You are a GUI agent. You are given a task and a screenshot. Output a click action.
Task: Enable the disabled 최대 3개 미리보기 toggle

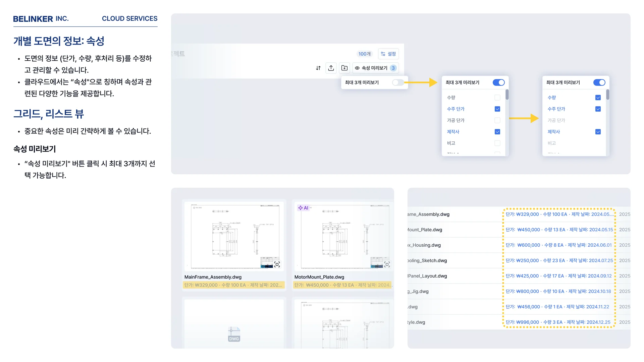coord(398,82)
